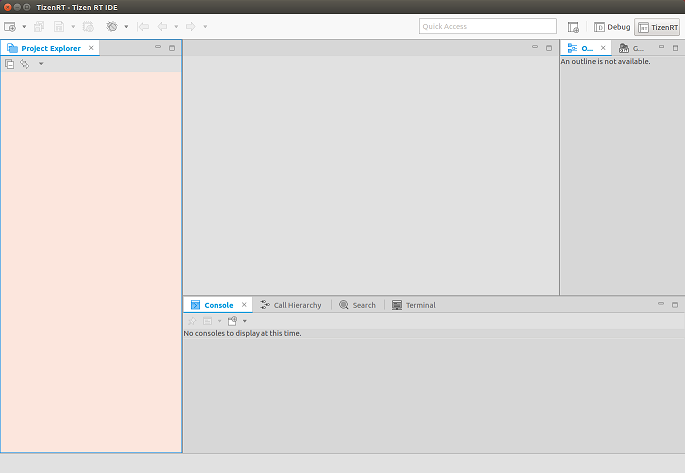Image resolution: width=685 pixels, height=473 pixels.
Task: Switch to the Debug perspective
Action: 612,27
